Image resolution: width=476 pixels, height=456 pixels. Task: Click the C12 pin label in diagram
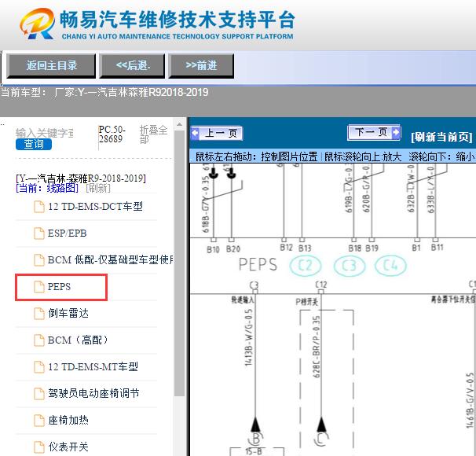click(321, 285)
